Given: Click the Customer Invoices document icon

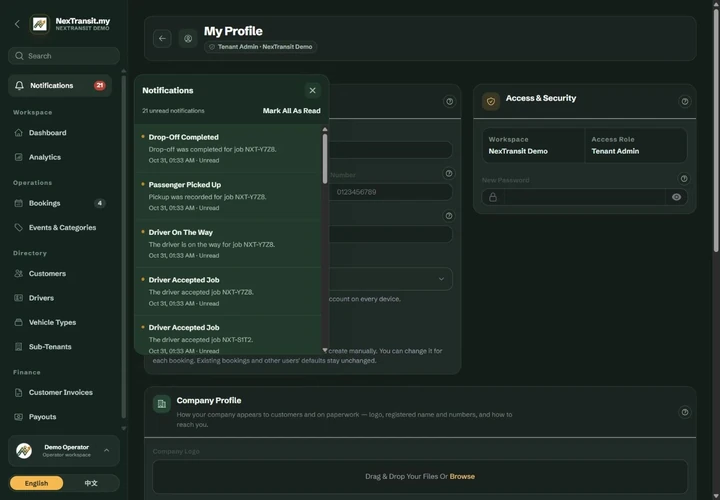Looking at the screenshot, I should pyautogui.click(x=18, y=393).
